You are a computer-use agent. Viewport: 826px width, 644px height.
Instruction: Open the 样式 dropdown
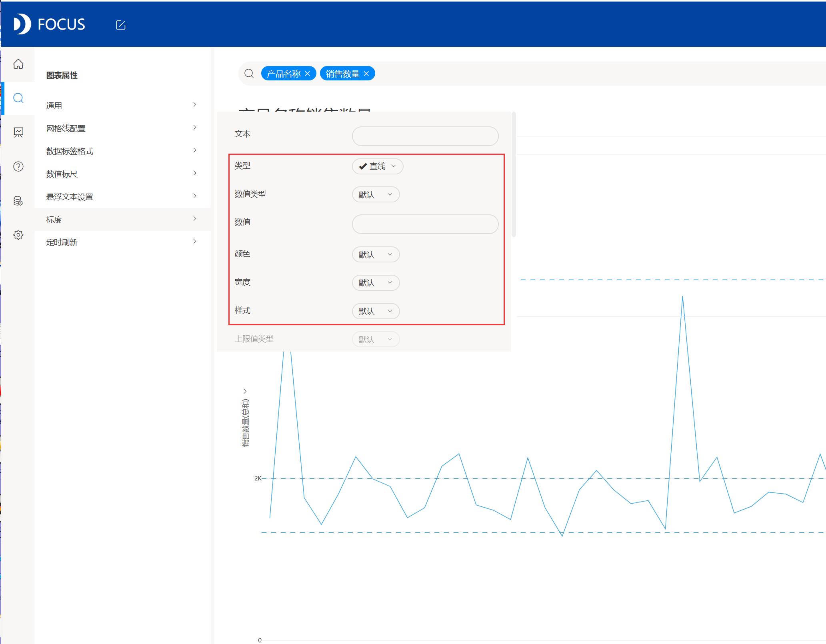point(376,311)
